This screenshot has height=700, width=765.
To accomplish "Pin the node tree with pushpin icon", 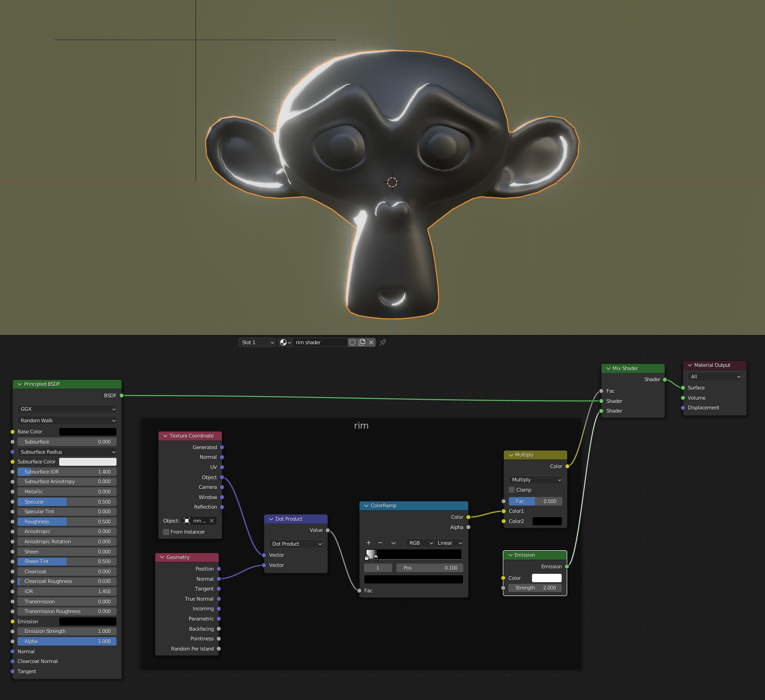I will pos(383,342).
